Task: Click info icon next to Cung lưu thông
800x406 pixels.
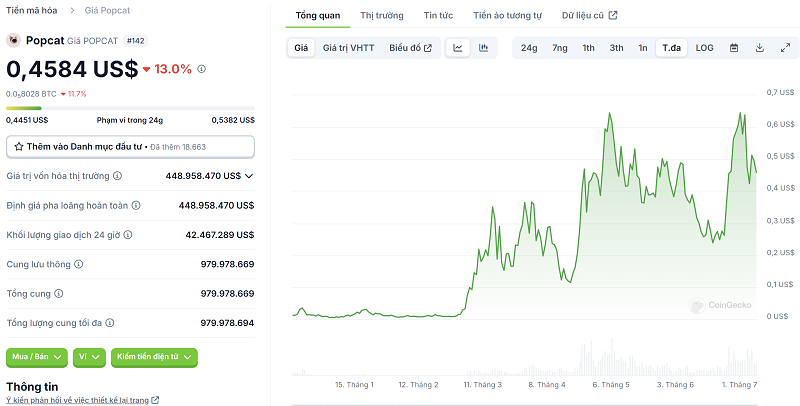Action: [x=79, y=264]
